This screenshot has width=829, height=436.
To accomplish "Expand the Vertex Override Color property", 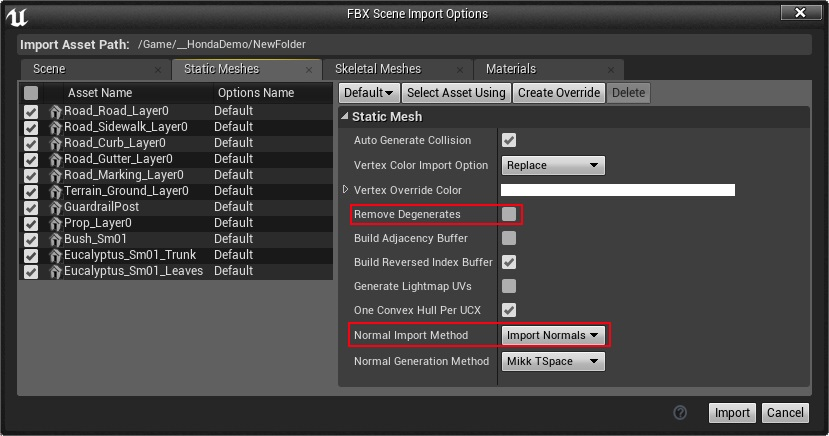I will 345,189.
